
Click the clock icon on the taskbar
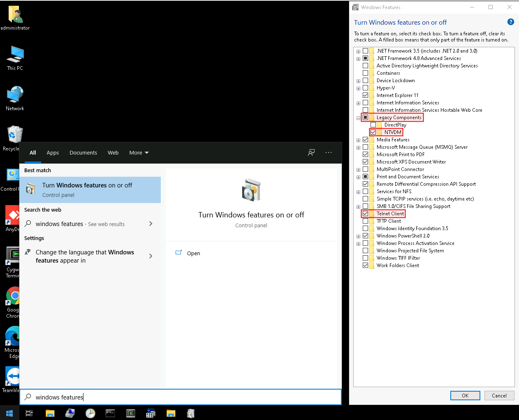pyautogui.click(x=90, y=413)
